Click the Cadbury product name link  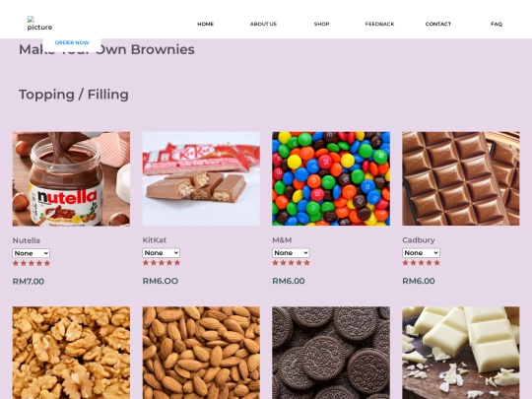[419, 240]
